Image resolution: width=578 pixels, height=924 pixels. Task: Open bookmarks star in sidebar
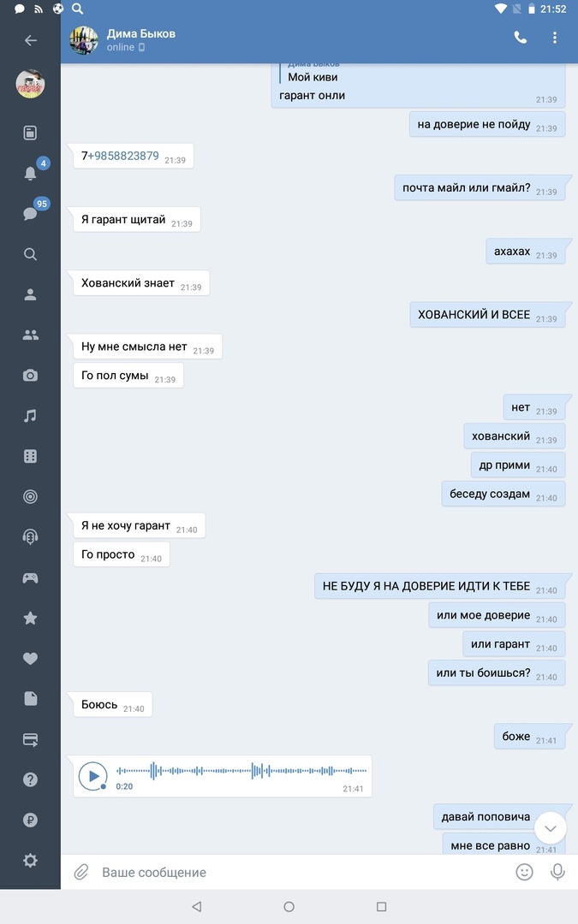tap(30, 618)
